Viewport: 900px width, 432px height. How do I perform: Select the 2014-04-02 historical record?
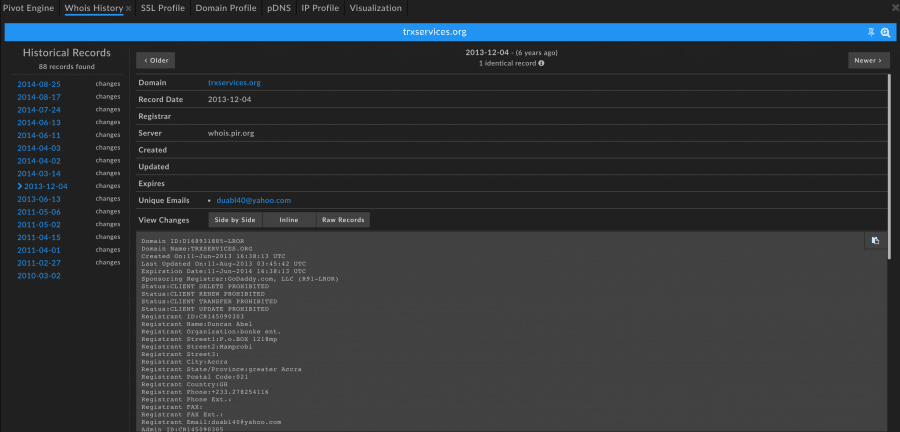pos(38,161)
